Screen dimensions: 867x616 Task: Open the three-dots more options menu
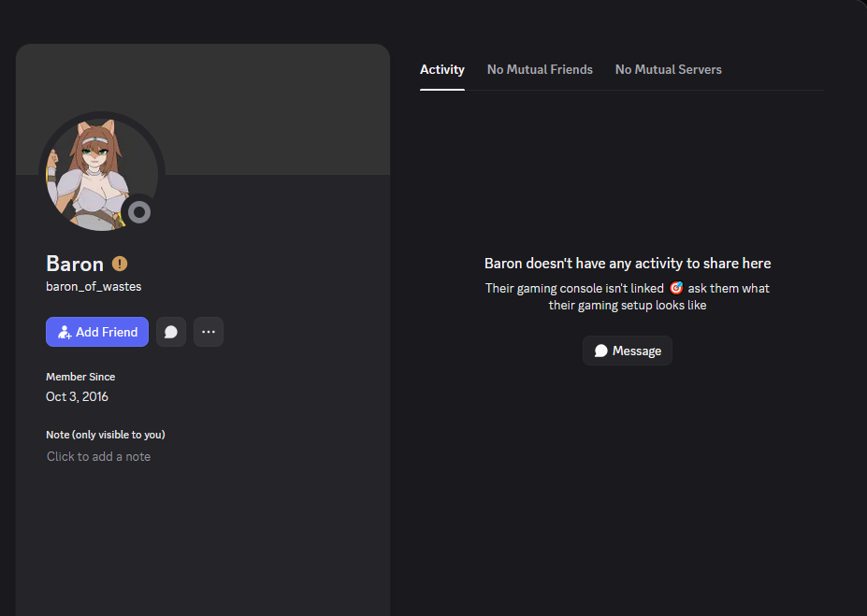pos(209,332)
